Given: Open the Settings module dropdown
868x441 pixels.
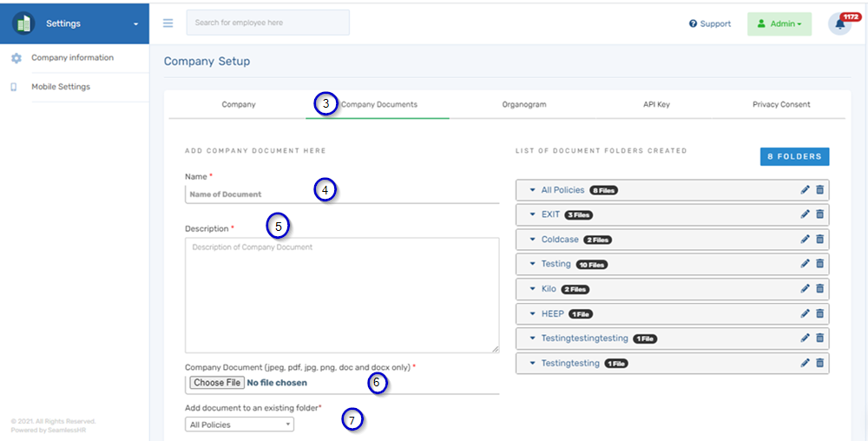Looking at the screenshot, I should tap(74, 23).
